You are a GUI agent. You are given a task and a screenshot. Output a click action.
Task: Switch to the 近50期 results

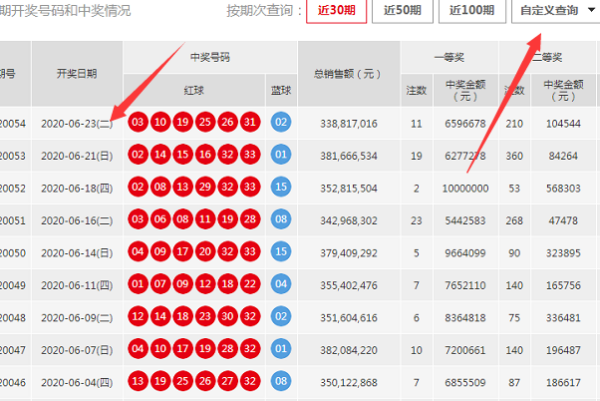401,12
